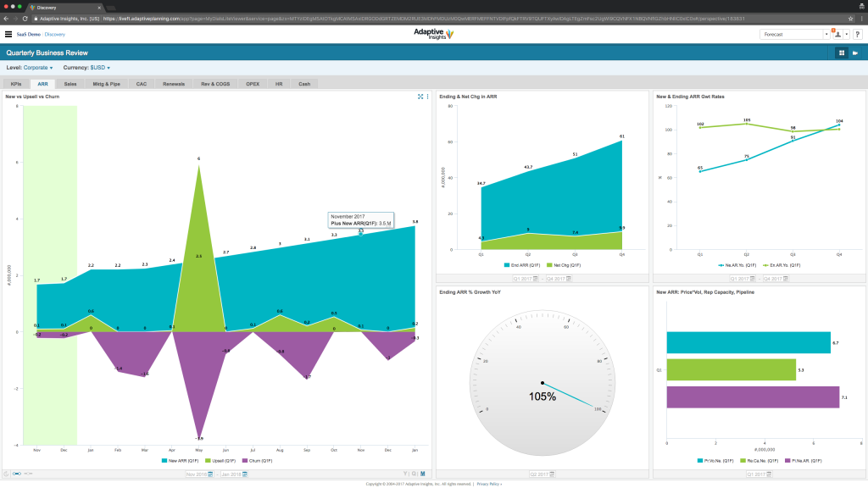The height and width of the screenshot is (488, 868).
Task: Open the hamburger navigation menu
Action: [x=8, y=35]
